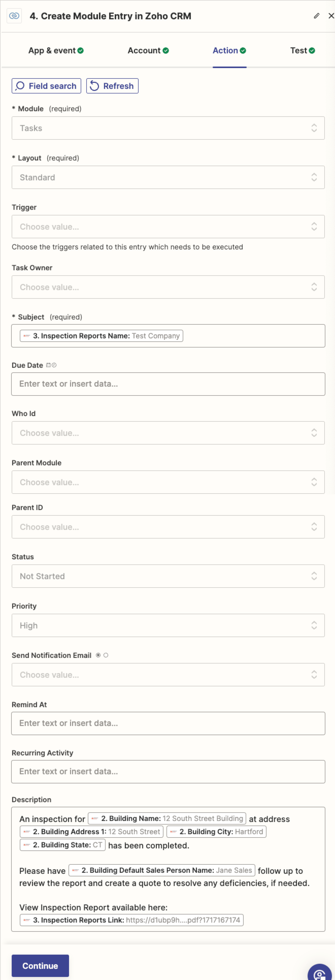Click the Refresh button

(112, 86)
